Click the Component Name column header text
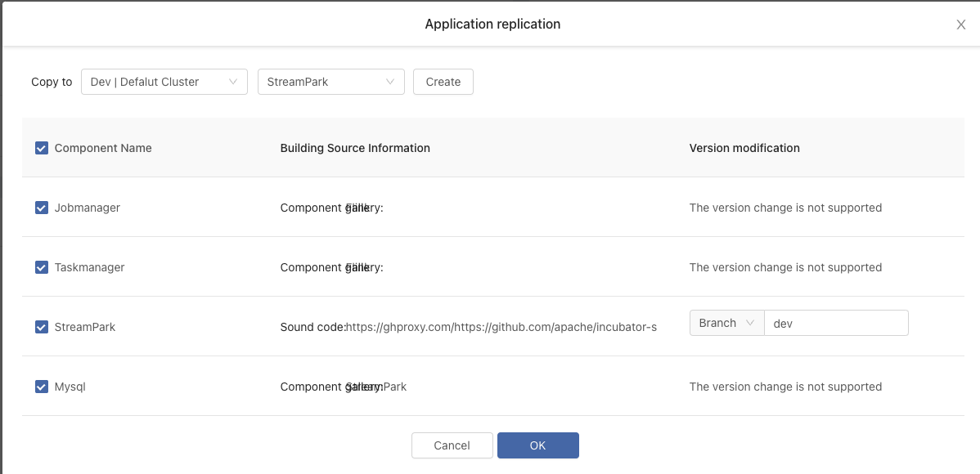 (103, 148)
